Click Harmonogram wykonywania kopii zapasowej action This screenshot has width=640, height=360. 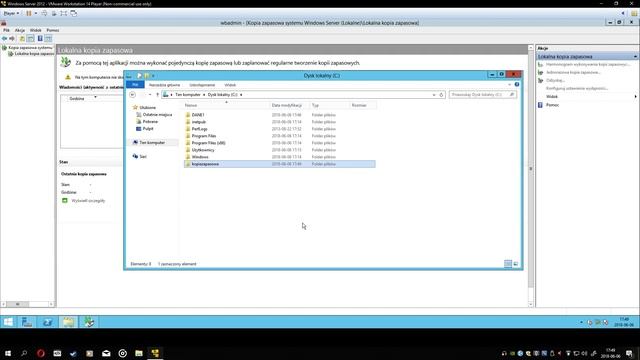click(588, 64)
